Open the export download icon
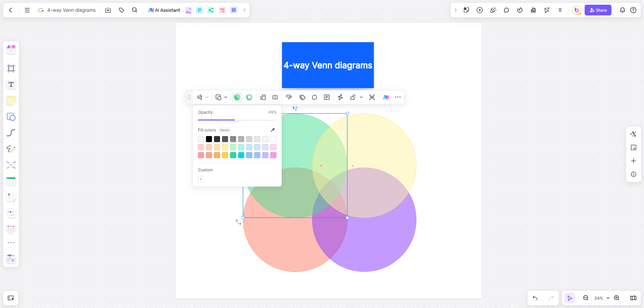 click(x=108, y=10)
